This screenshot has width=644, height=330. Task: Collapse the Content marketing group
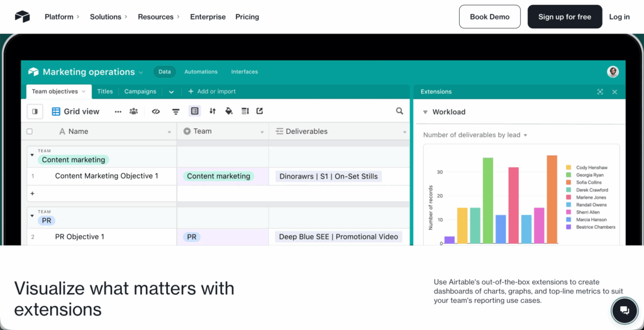point(32,155)
